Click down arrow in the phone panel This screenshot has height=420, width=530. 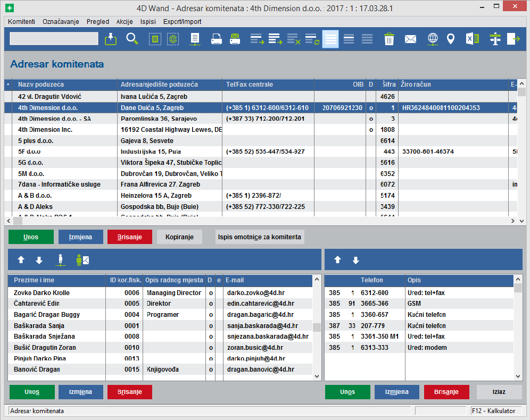pos(356,260)
